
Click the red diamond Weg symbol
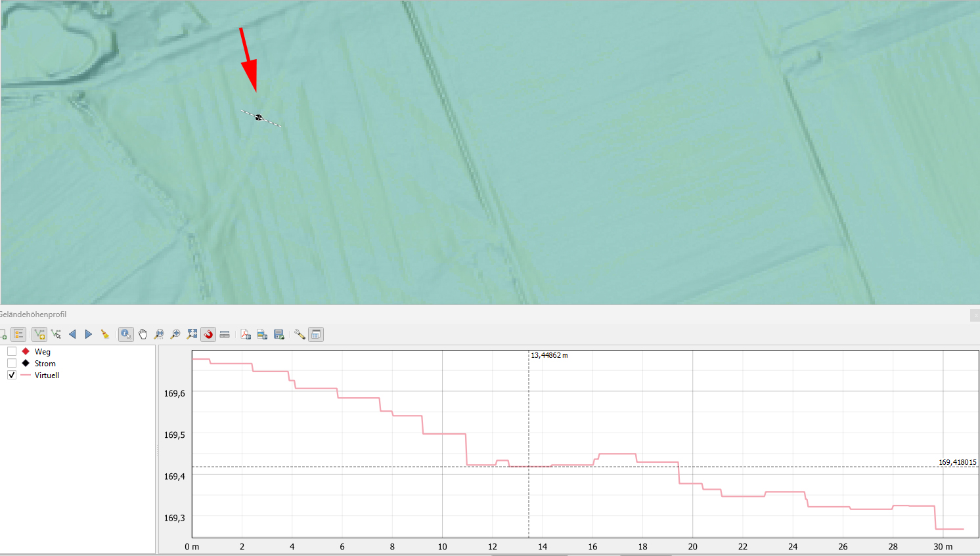pos(26,351)
